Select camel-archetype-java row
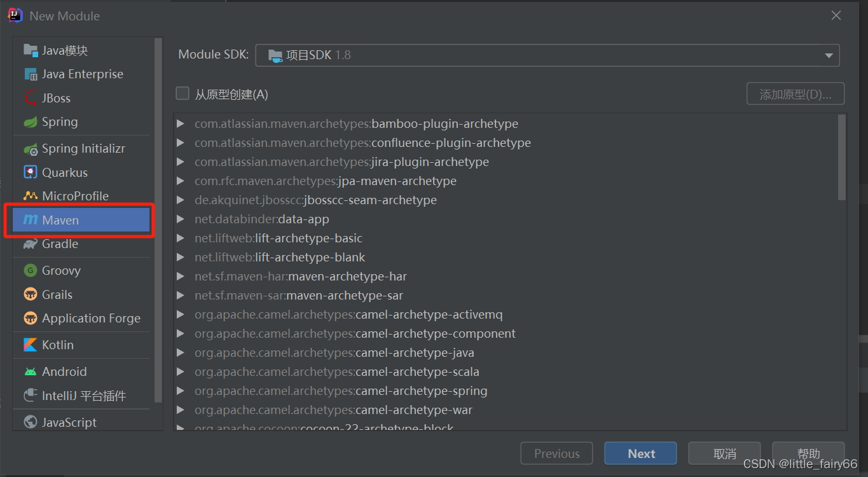868x477 pixels. point(506,353)
